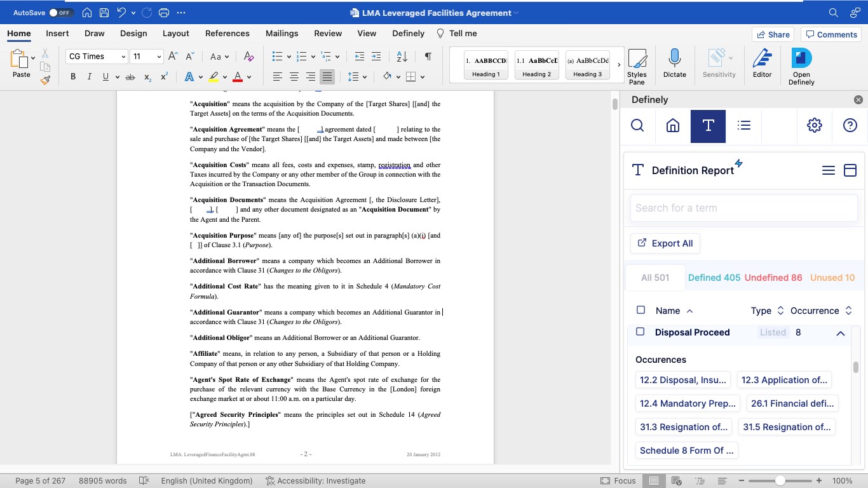Sort text with the A-Z icon
The image size is (868, 488).
tap(402, 57)
